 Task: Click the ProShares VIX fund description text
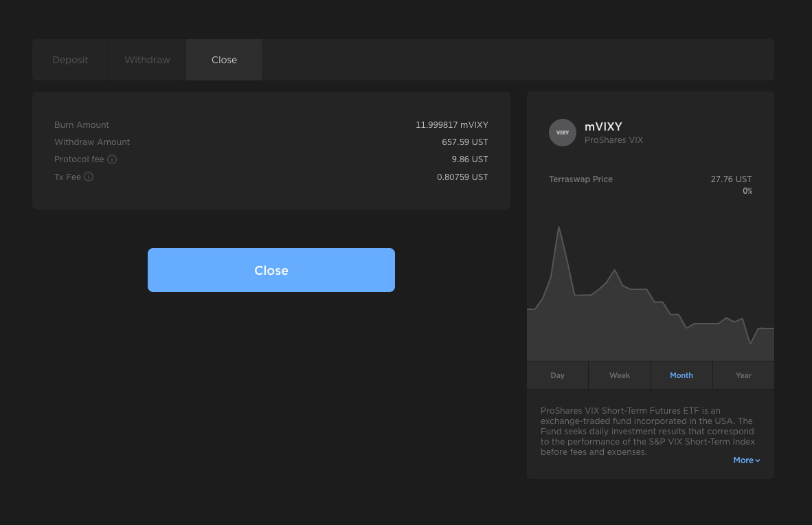point(647,431)
